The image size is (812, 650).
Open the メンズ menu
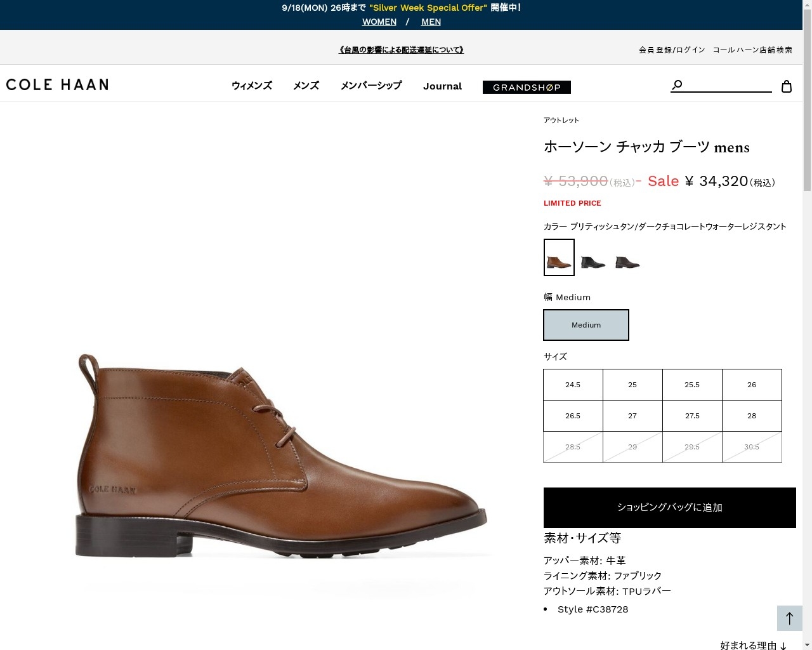(x=306, y=86)
